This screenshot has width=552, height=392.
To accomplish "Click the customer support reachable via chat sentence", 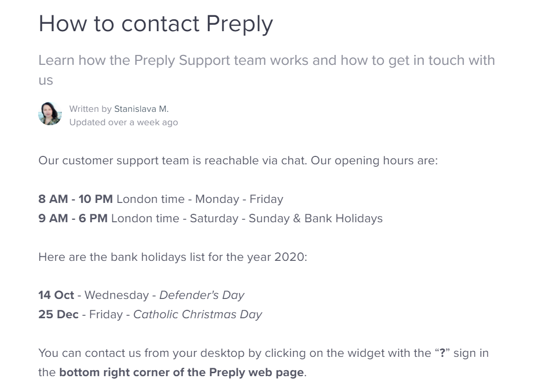I will 172,160.
